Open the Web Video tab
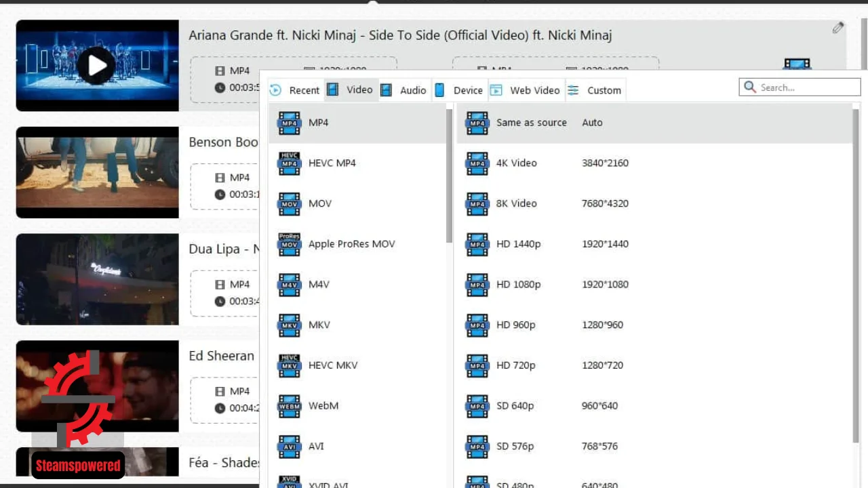The height and width of the screenshot is (488, 868). click(526, 90)
